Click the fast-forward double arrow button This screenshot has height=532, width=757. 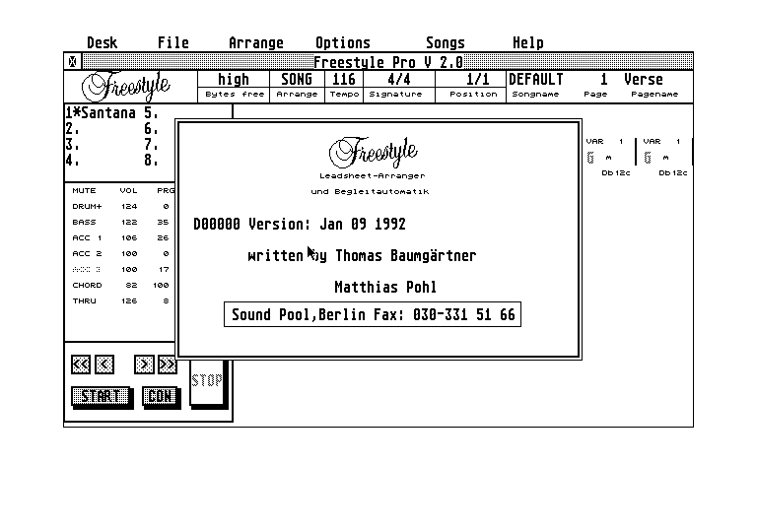[167, 365]
